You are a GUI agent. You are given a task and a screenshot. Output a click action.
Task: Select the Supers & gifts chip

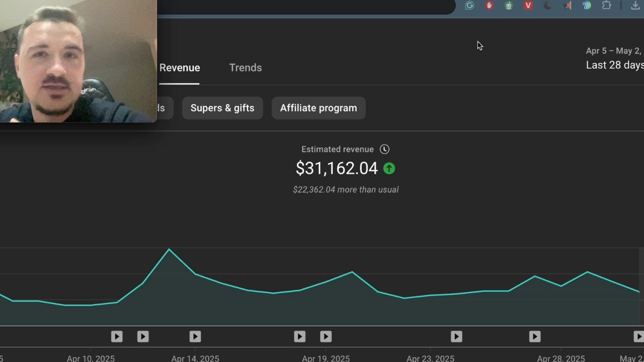click(222, 108)
